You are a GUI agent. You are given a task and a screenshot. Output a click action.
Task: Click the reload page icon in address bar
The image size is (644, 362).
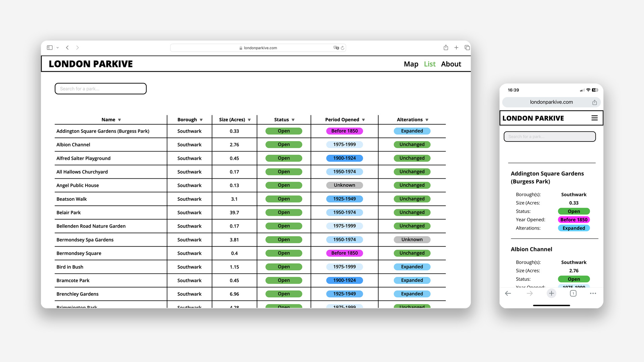[342, 48]
